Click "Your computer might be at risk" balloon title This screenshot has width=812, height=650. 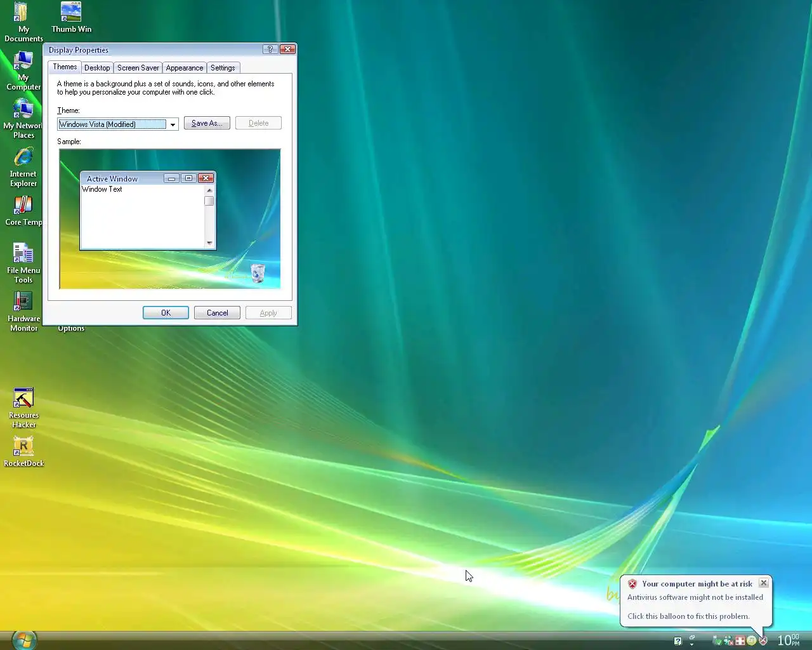697,584
